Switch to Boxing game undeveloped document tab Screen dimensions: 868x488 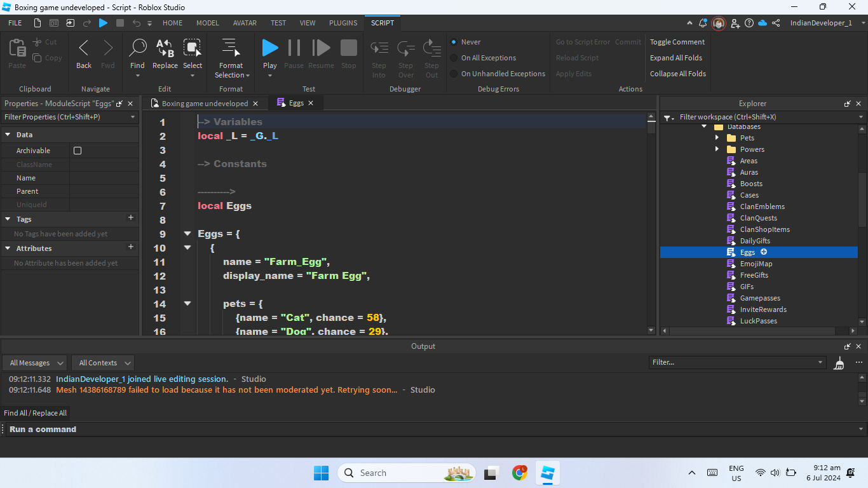[x=205, y=104]
